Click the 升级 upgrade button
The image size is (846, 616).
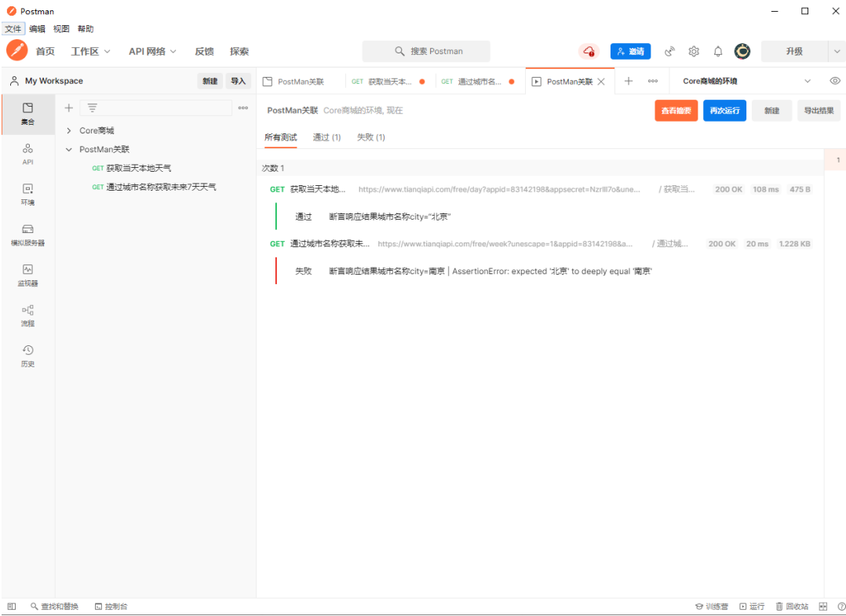pyautogui.click(x=794, y=51)
